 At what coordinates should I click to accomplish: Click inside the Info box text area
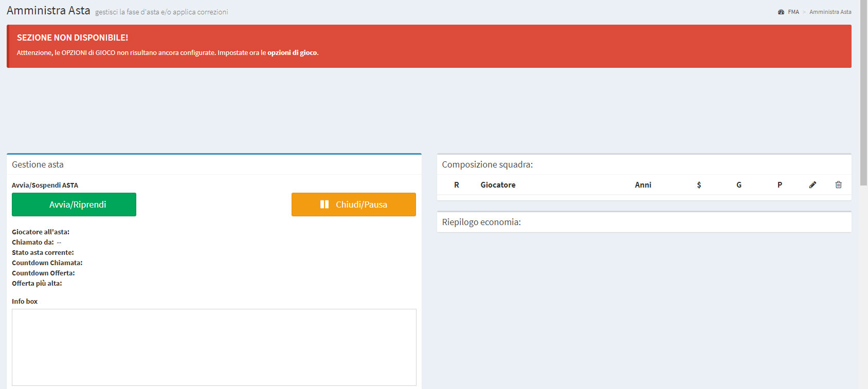(214, 347)
